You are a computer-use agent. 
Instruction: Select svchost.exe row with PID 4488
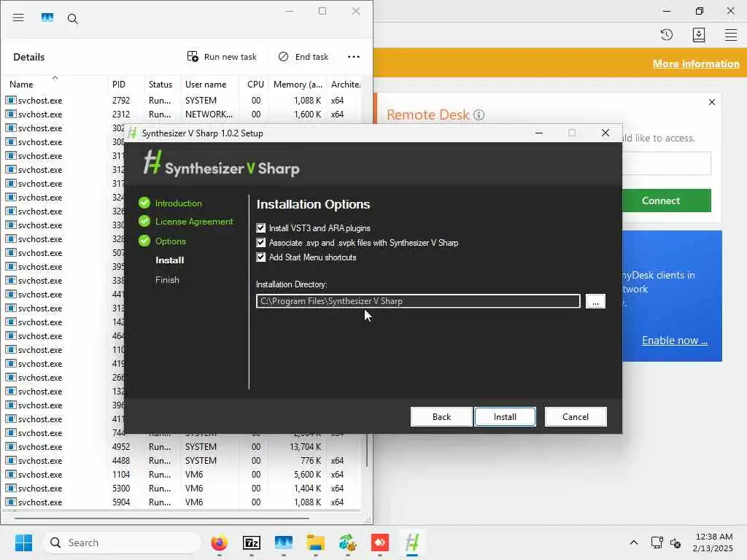point(183,461)
